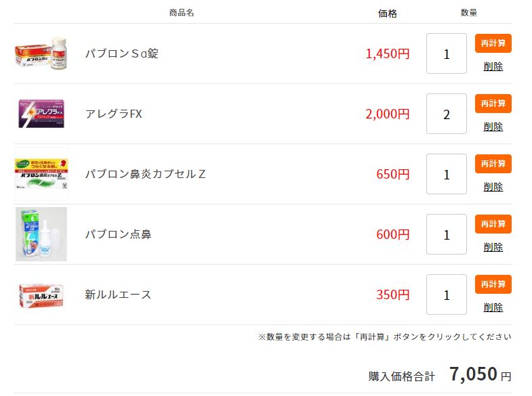Focus the quantity field for パブロンSα錠

(446, 53)
